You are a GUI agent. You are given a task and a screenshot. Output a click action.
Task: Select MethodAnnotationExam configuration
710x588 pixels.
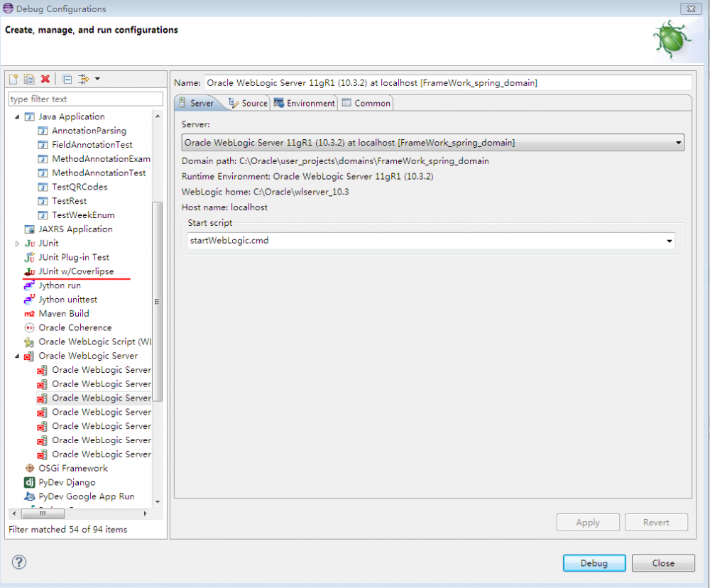click(x=101, y=159)
